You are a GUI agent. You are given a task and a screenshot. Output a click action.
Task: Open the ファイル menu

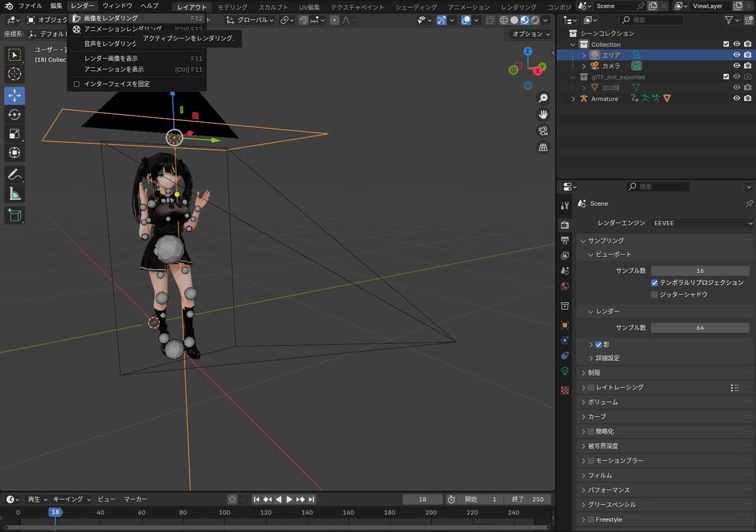pyautogui.click(x=30, y=6)
